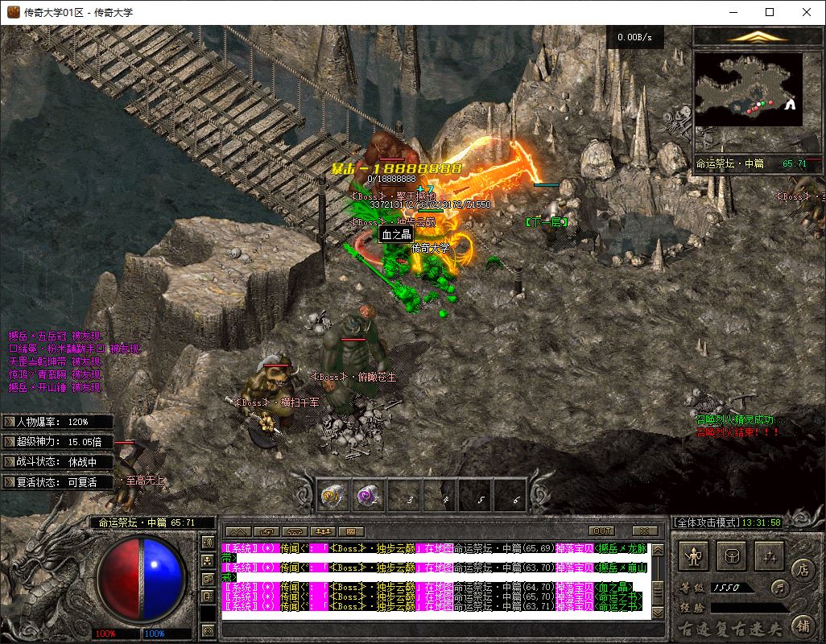826x644 pixels.
Task: Select empty quick slot 4
Action: [440, 496]
